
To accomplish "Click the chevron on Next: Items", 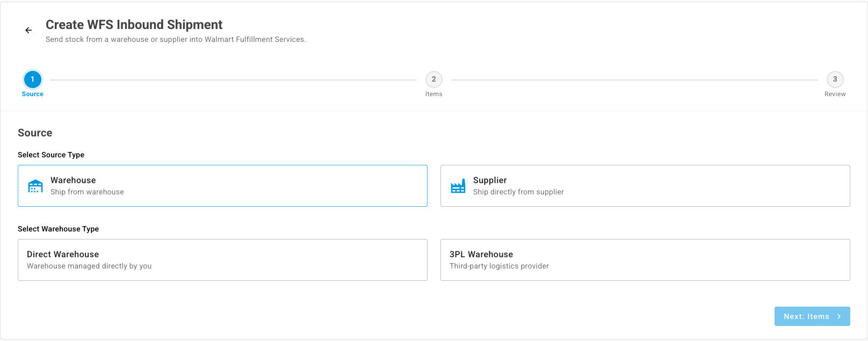I will tap(839, 317).
